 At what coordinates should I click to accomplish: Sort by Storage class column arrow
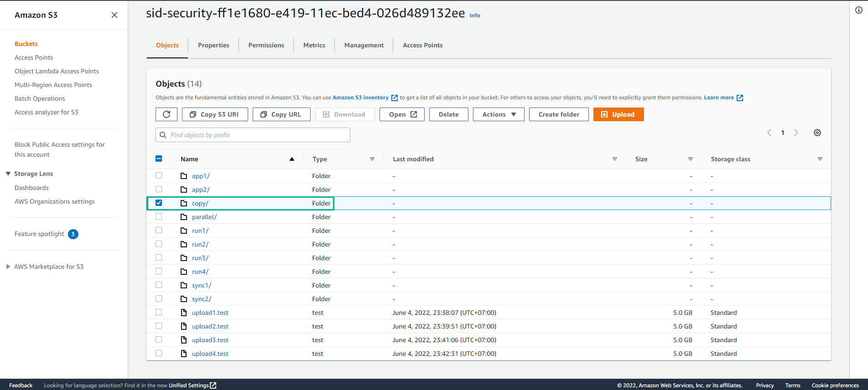(x=820, y=159)
